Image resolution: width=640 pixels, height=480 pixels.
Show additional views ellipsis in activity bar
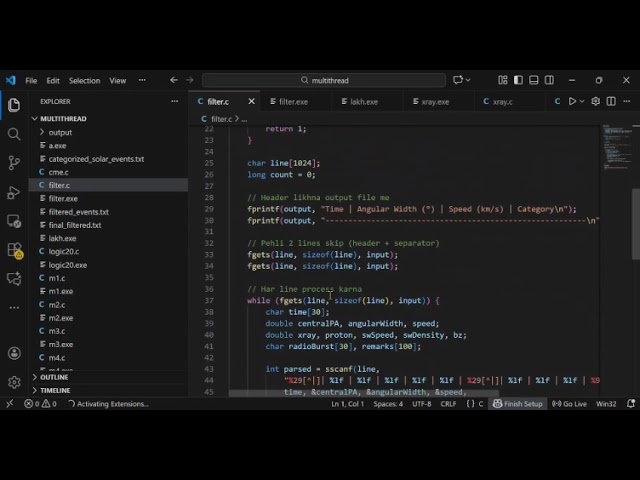point(14,307)
